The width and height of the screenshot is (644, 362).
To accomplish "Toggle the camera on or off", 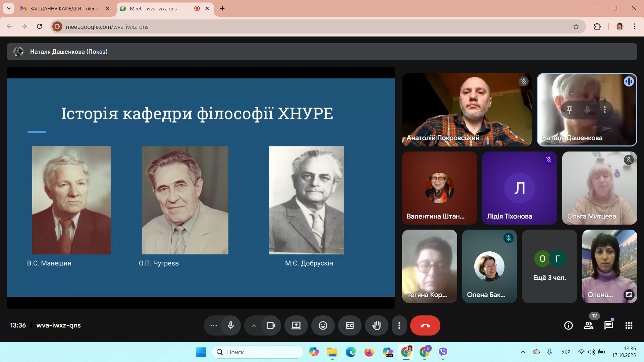I will [x=271, y=325].
